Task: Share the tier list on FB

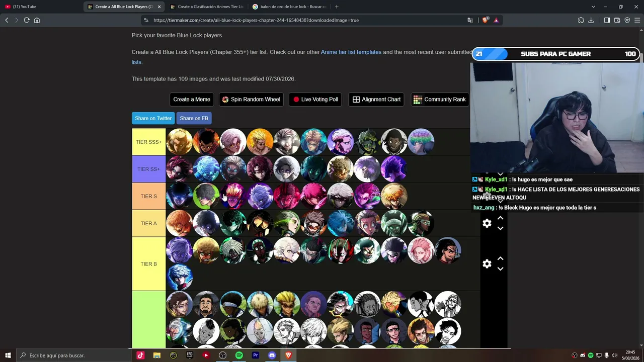Action: click(x=194, y=118)
